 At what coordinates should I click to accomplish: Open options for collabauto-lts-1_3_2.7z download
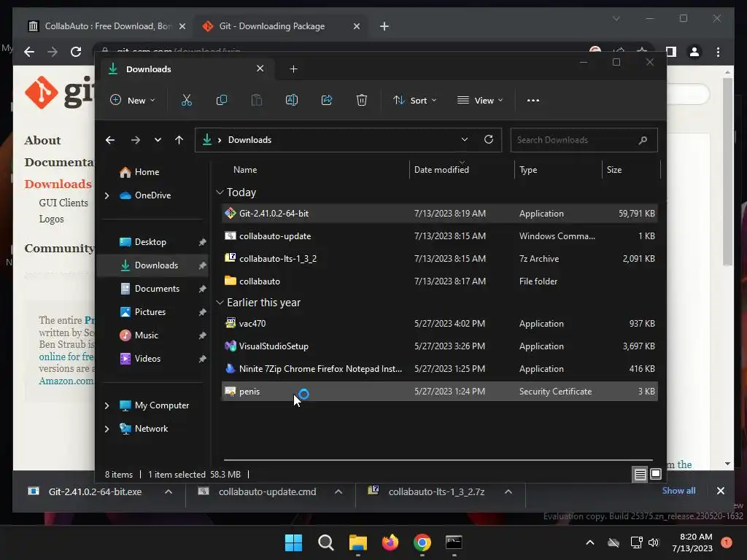pos(508,492)
